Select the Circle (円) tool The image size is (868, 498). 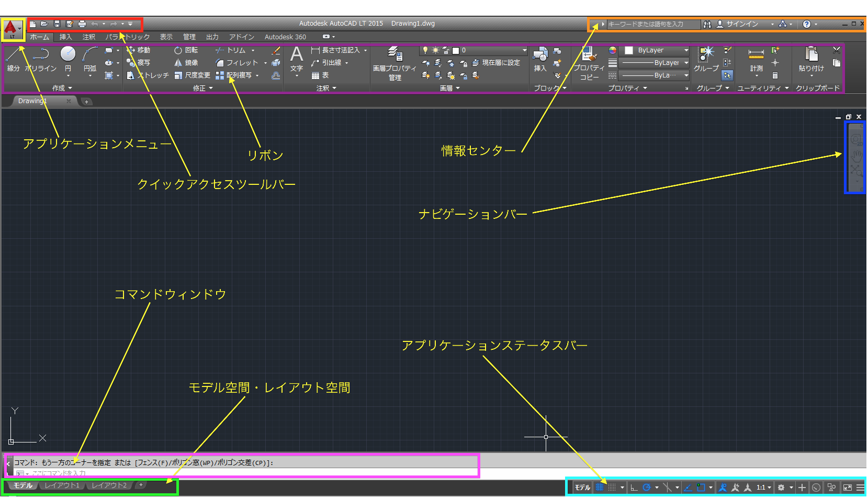tap(68, 59)
